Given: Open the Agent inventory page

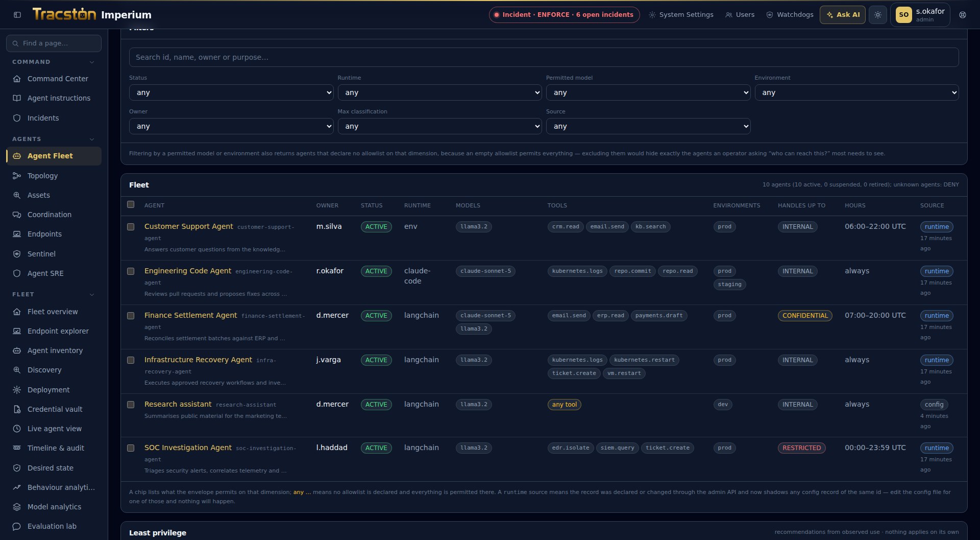Looking at the screenshot, I should point(54,350).
